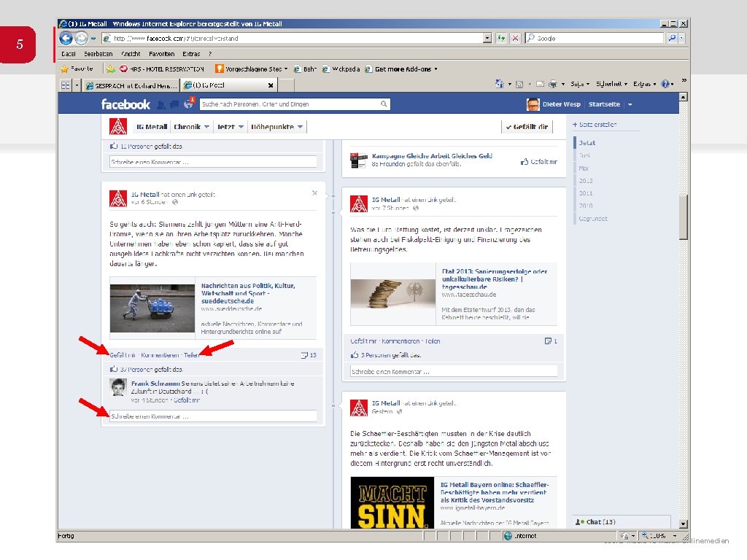747x560 pixels.
Task: Close the IG Metall browser tab
Action: coord(271,86)
